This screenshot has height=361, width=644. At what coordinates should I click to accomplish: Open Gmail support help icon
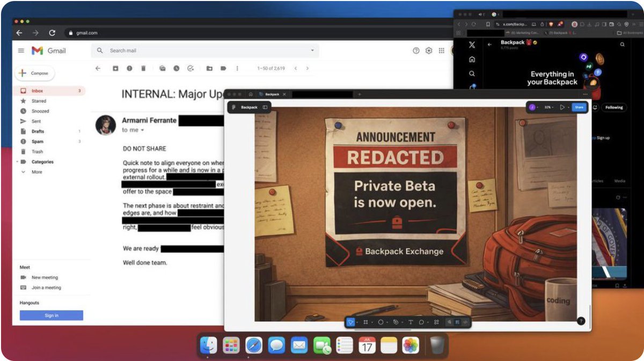pos(416,50)
